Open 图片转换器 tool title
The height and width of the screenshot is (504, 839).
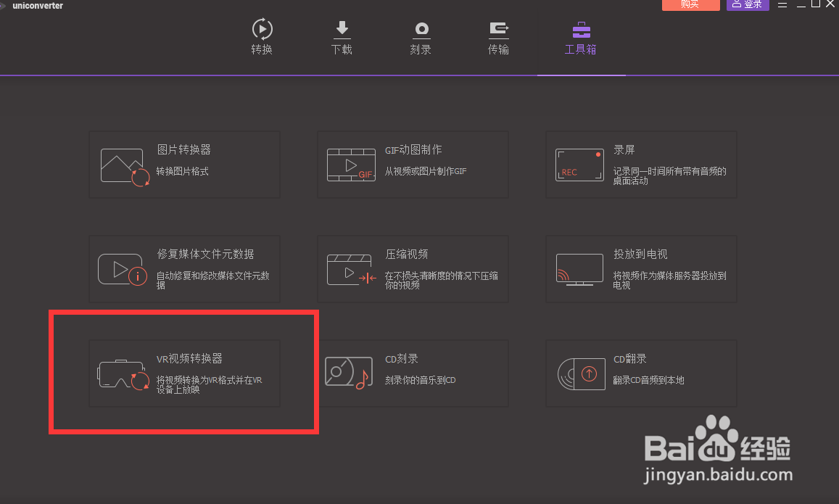pyautogui.click(x=183, y=150)
